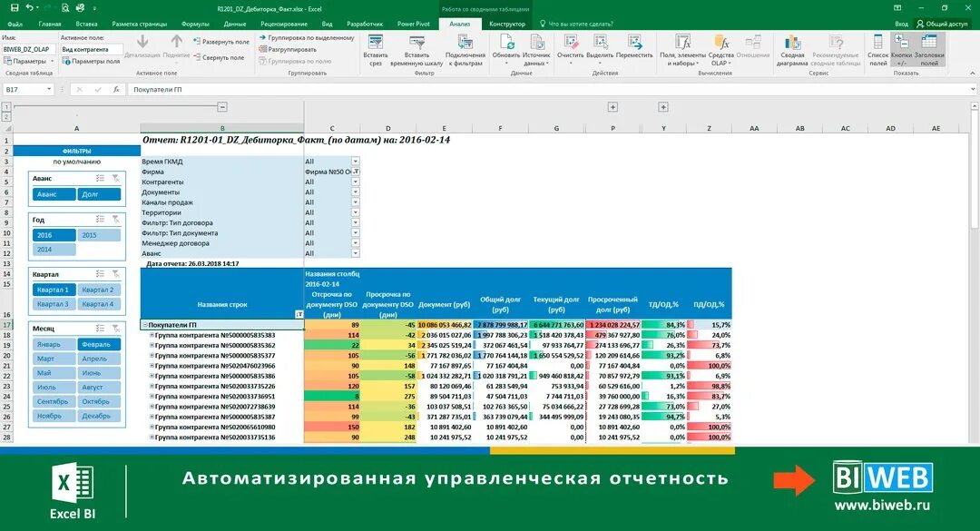Open the Фирма filter dropdown
The height and width of the screenshot is (531, 980).
(355, 172)
